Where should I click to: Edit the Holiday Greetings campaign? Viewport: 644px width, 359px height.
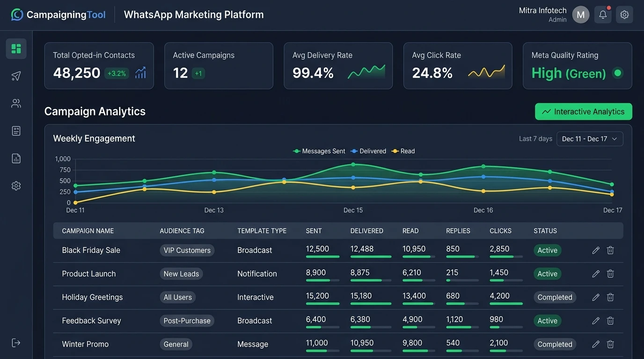[596, 297]
